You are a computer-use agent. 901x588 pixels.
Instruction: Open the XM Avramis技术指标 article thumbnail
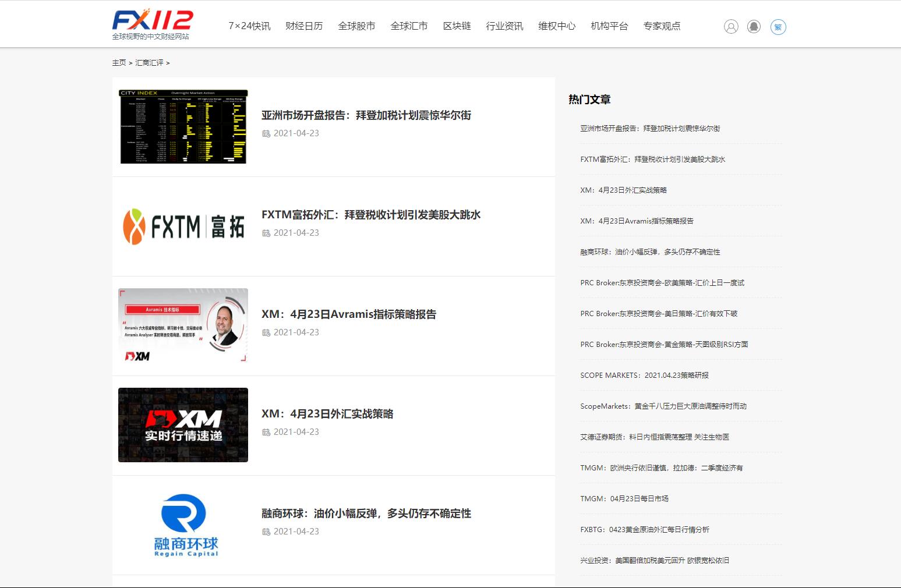tap(183, 326)
